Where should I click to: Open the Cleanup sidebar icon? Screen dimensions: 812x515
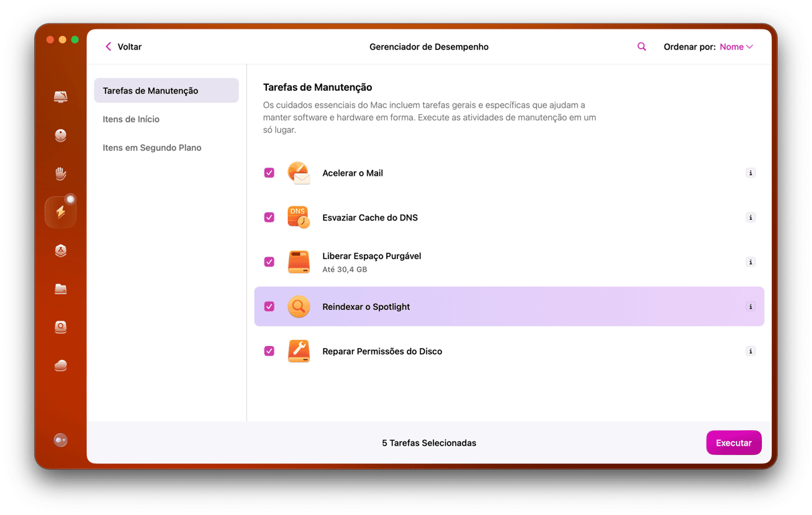[61, 136]
